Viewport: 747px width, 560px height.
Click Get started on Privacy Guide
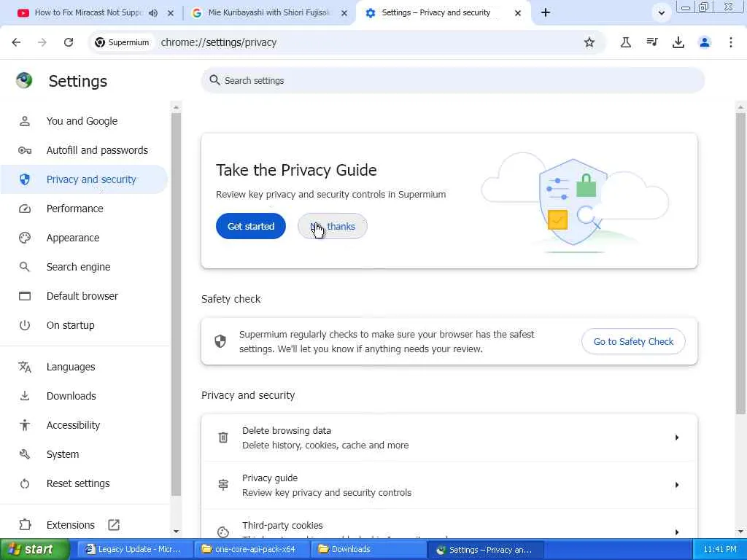pyautogui.click(x=251, y=226)
